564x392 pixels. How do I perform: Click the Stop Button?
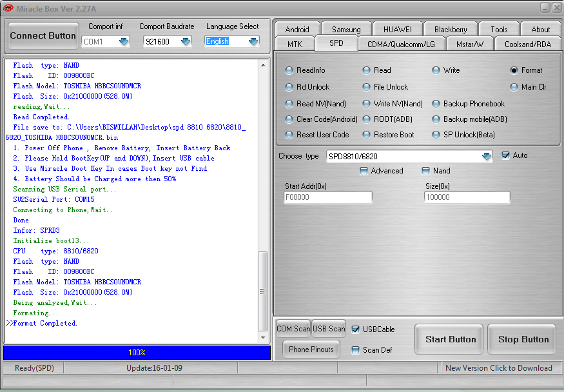(x=521, y=339)
